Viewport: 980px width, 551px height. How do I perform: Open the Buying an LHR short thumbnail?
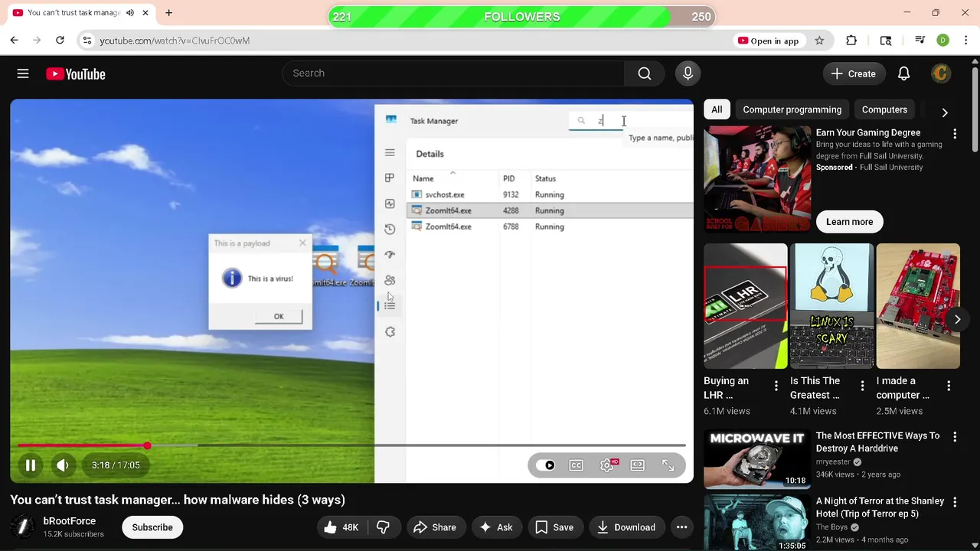(745, 306)
